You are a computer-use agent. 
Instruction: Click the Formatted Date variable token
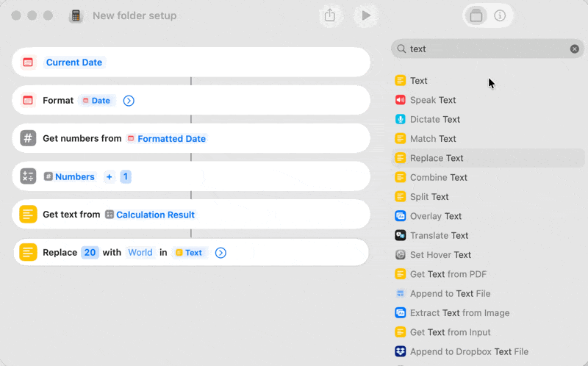coord(167,139)
